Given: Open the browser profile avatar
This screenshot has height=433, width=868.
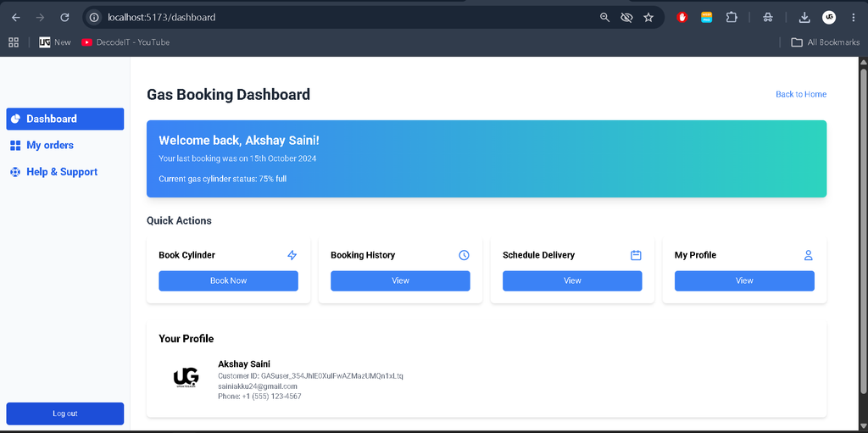Looking at the screenshot, I should click(829, 18).
